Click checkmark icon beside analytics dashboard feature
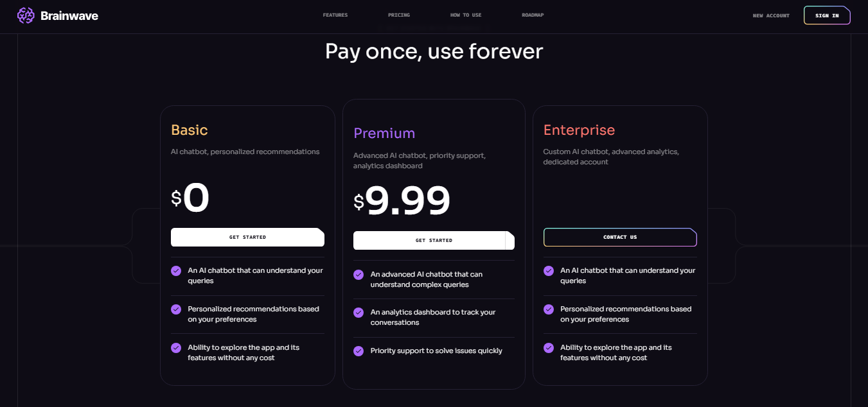Screen dimensions: 868x407 pos(359,313)
